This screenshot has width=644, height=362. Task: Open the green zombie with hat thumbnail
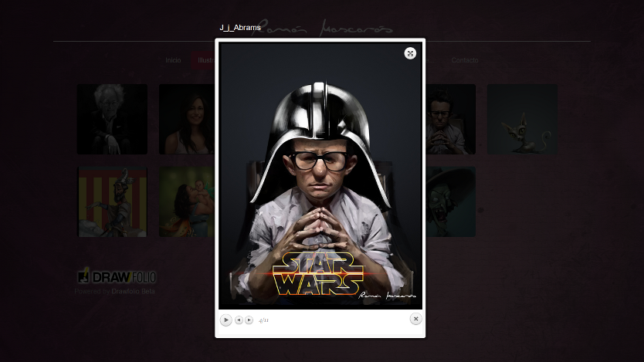450,202
